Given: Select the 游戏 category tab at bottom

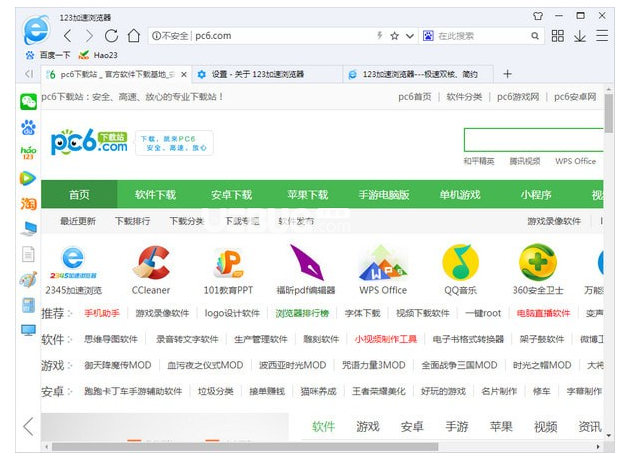Looking at the screenshot, I should tap(368, 427).
